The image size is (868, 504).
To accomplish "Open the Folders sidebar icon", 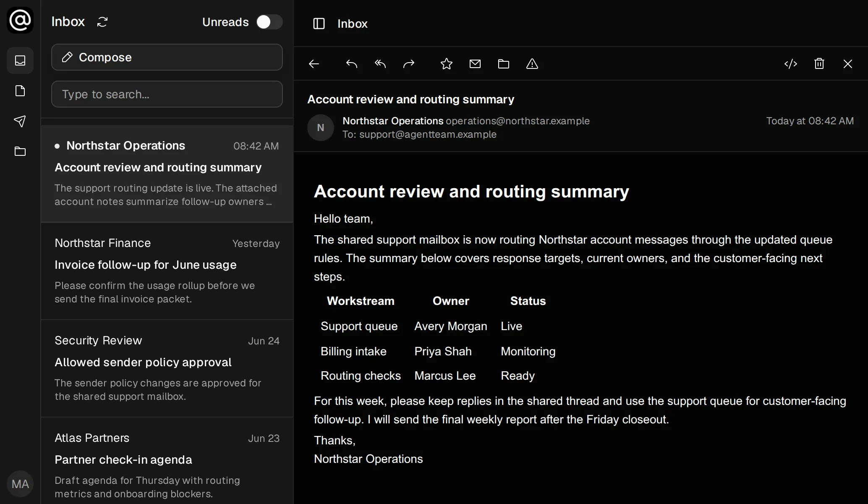I will click(20, 151).
